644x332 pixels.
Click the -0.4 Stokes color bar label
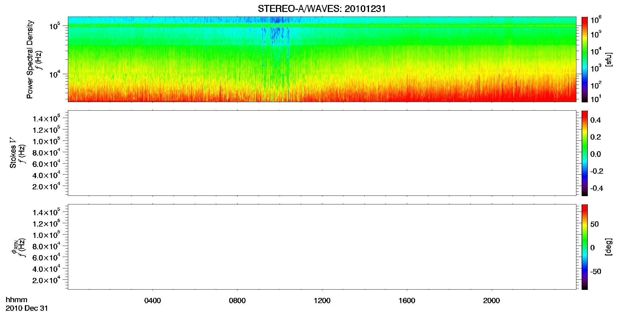(x=597, y=188)
